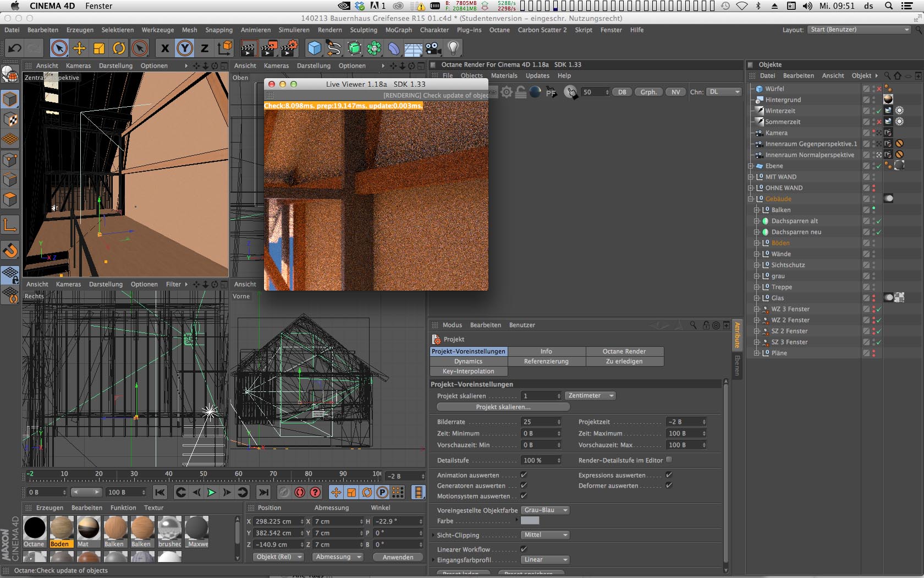Screen dimensions: 924x578
Task: Switch to the Octane Render tab
Action: pyautogui.click(x=624, y=351)
